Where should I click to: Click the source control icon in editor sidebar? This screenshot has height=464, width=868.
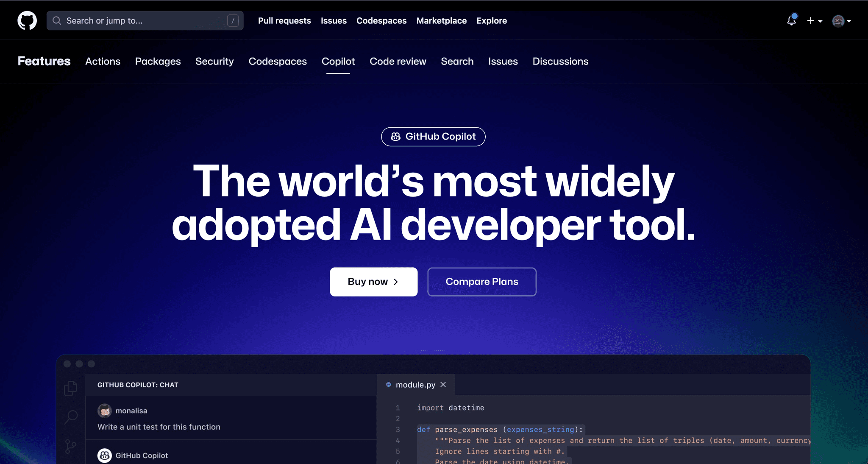coord(71,446)
